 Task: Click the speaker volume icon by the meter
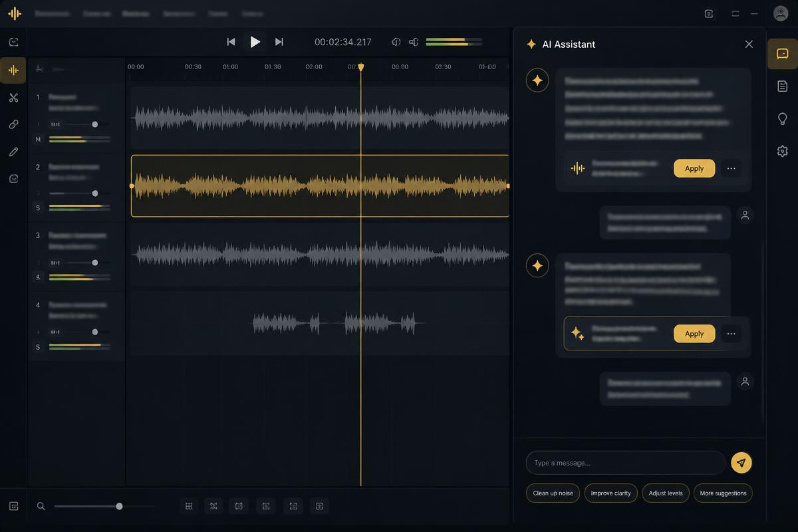414,42
